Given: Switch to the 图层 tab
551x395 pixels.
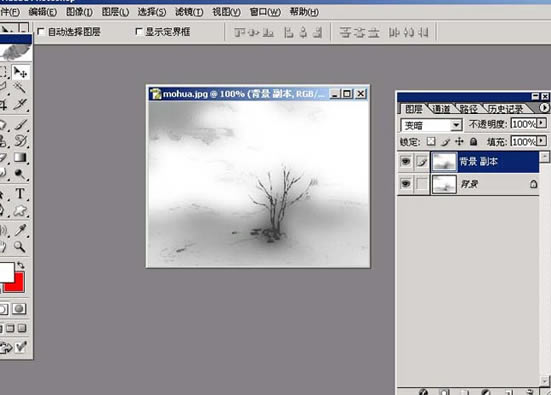Looking at the screenshot, I should click(x=413, y=109).
